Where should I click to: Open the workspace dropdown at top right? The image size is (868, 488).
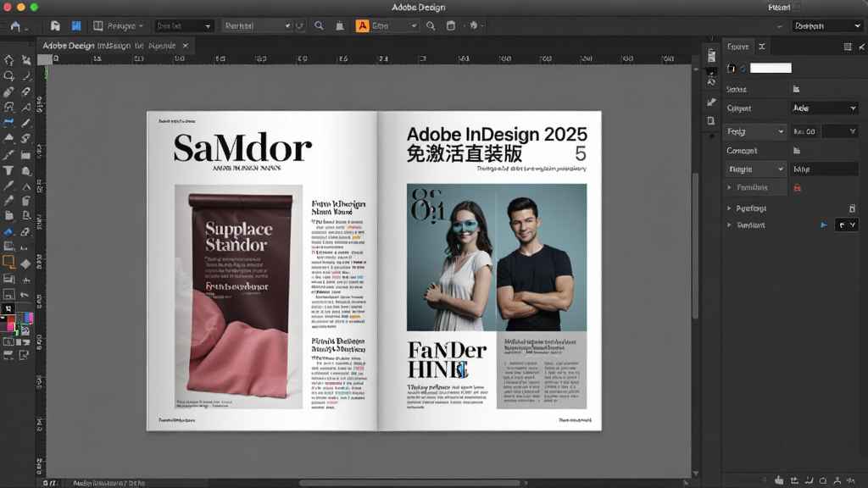[827, 26]
